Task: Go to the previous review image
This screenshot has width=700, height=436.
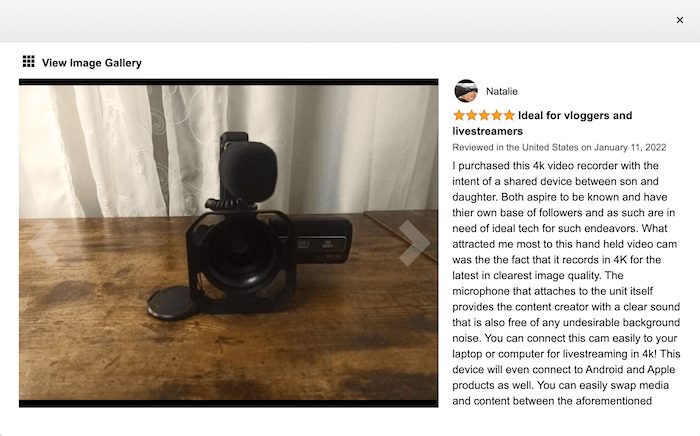Action: pos(43,243)
